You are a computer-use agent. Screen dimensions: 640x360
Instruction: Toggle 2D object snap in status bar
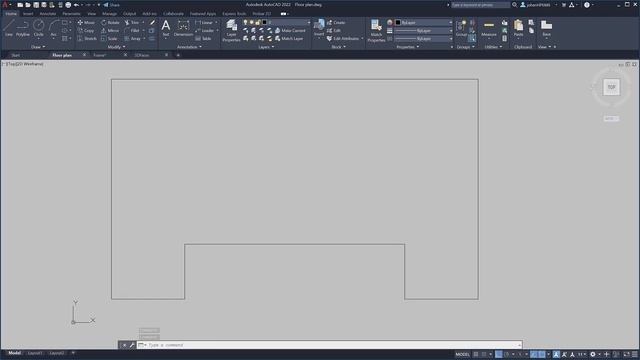[x=542, y=354]
